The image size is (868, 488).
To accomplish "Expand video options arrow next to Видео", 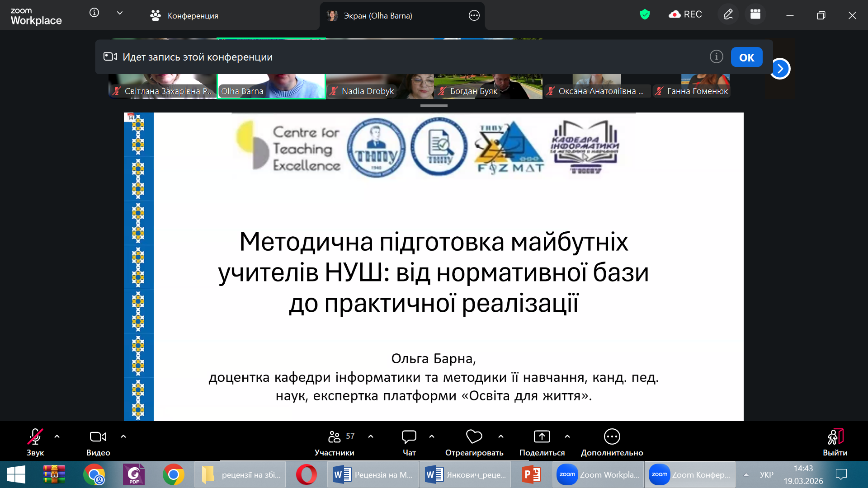I will tap(123, 436).
